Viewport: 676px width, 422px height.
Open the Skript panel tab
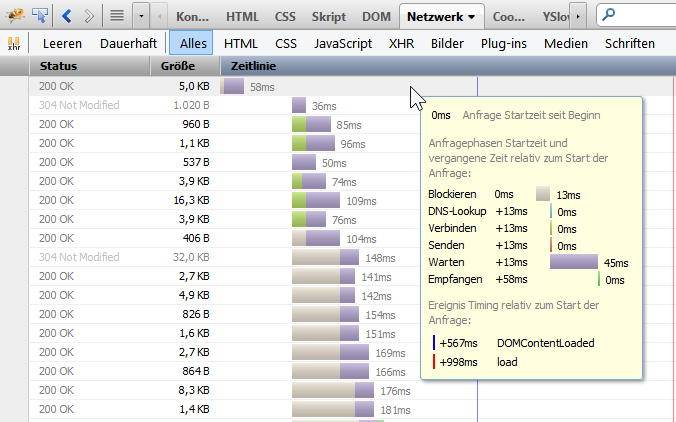point(329,17)
